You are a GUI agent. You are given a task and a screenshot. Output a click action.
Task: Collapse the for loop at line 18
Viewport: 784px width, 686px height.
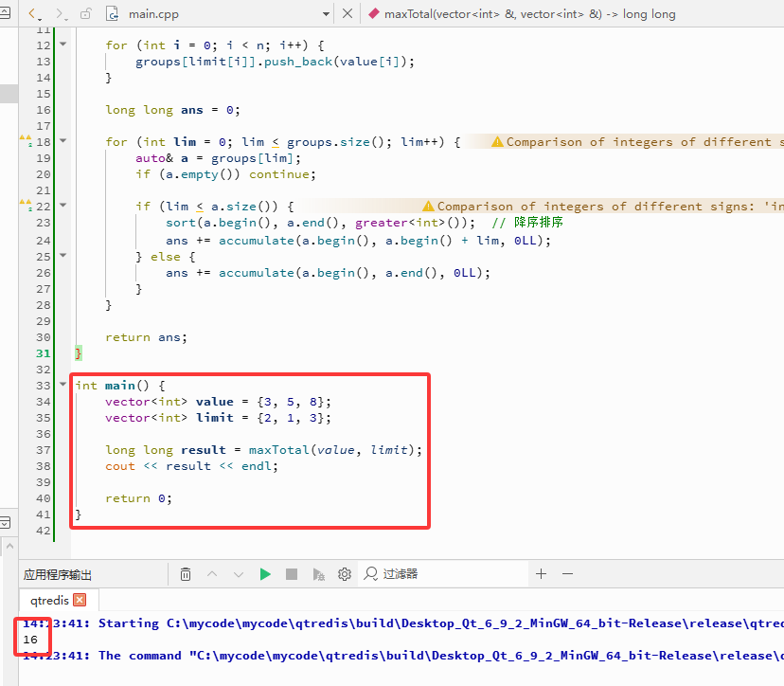click(63, 140)
